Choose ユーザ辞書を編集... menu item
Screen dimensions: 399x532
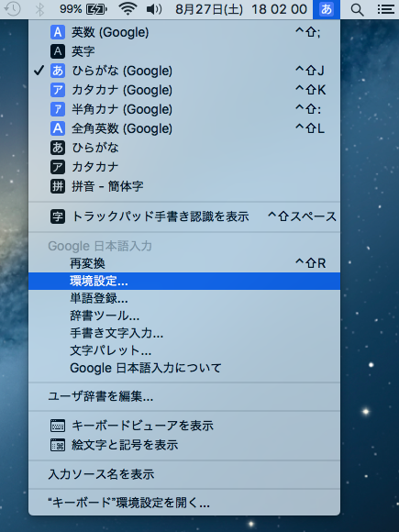pyautogui.click(x=184, y=396)
